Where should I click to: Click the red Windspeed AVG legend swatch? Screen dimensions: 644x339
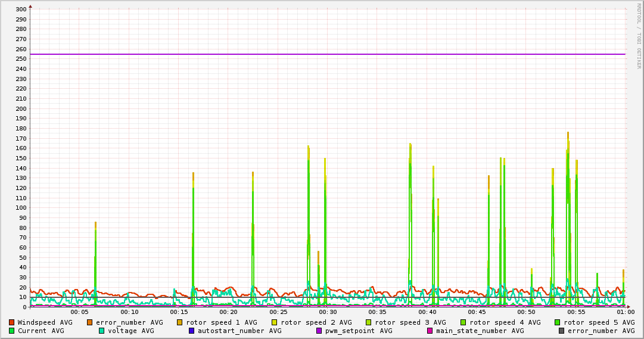11,322
